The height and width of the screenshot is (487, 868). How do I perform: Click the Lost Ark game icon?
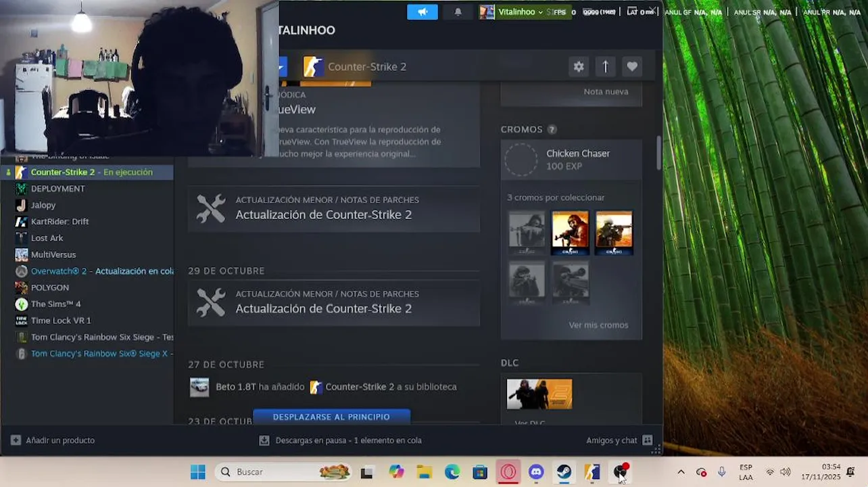click(22, 238)
